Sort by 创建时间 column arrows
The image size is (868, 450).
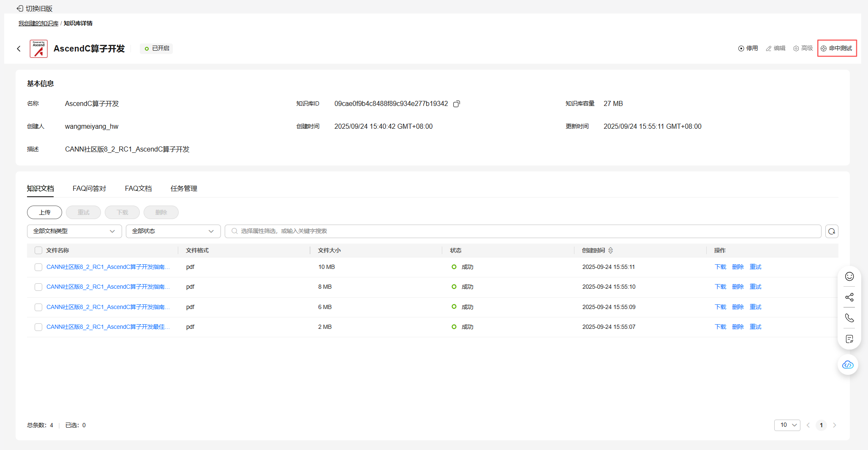pos(610,250)
